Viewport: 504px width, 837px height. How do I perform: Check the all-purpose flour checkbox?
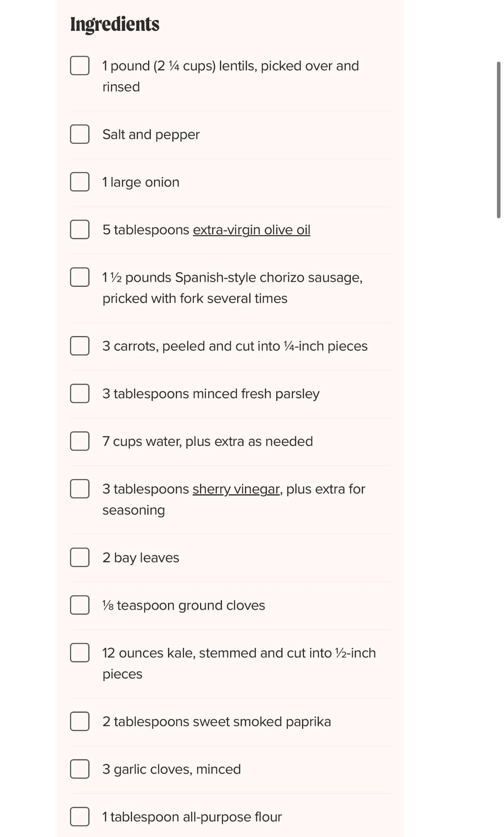[x=80, y=816]
